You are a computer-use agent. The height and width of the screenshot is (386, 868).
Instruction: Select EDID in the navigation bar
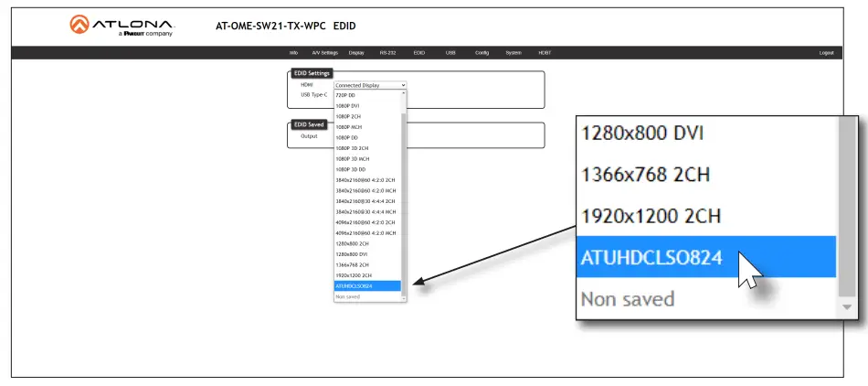pyautogui.click(x=419, y=53)
